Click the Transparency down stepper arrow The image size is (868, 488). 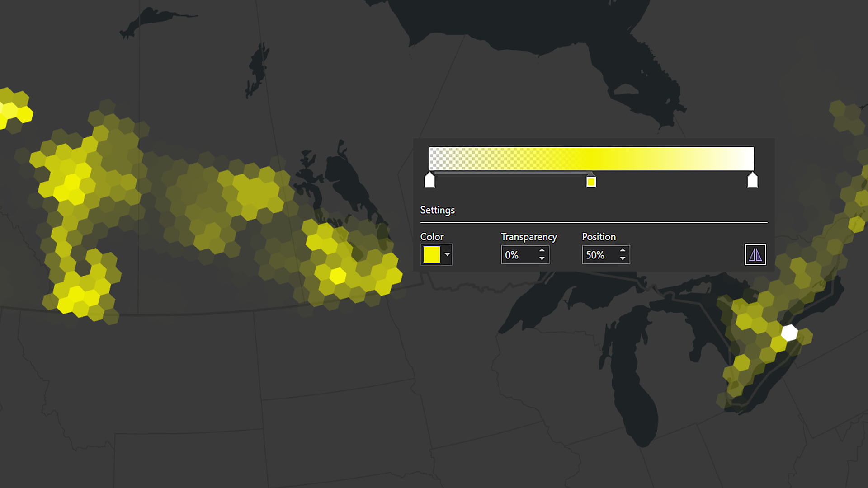(542, 259)
